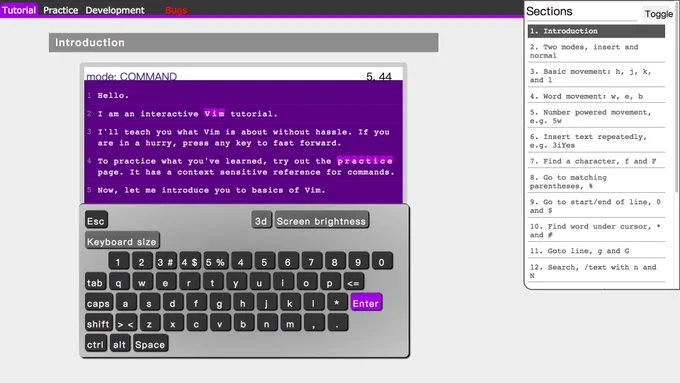Open the Development tab
Viewport: 680px width, 383px height.
click(x=115, y=10)
